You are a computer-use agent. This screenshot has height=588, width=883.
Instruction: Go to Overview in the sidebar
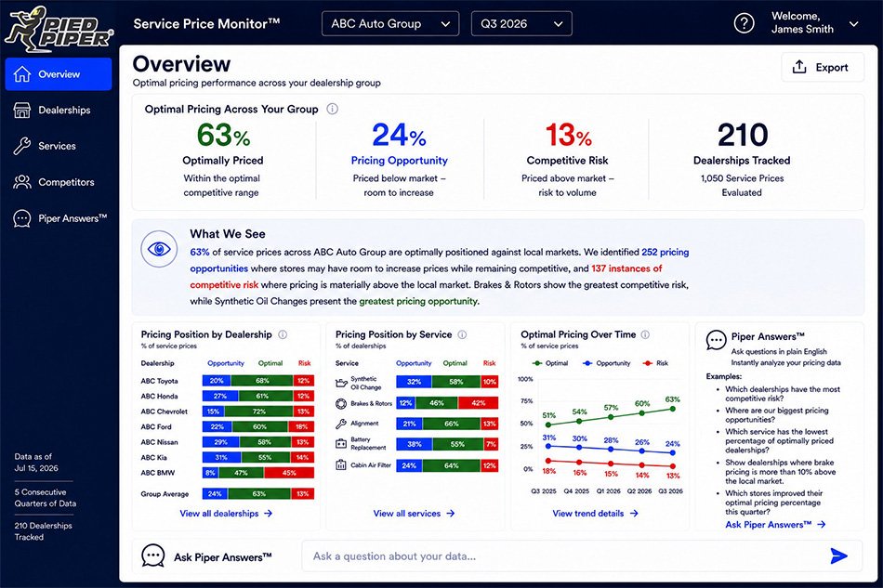(x=59, y=73)
